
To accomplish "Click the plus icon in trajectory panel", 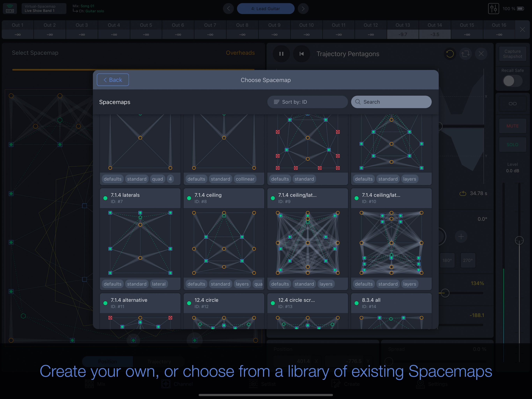I will pyautogui.click(x=461, y=236).
